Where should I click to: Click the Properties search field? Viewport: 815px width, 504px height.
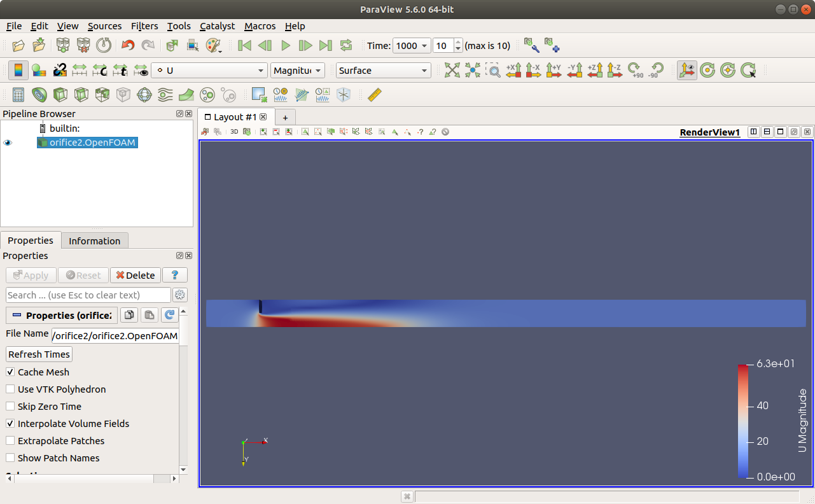[88, 295]
